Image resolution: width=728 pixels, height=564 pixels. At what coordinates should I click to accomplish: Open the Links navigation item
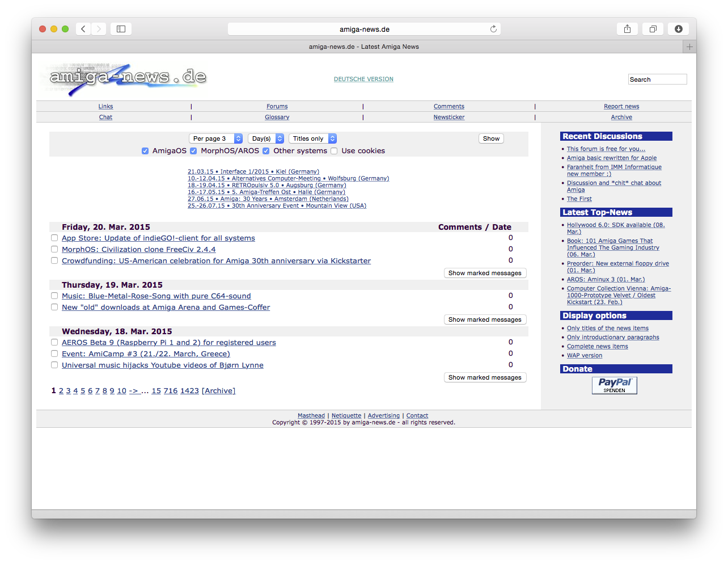[105, 107]
